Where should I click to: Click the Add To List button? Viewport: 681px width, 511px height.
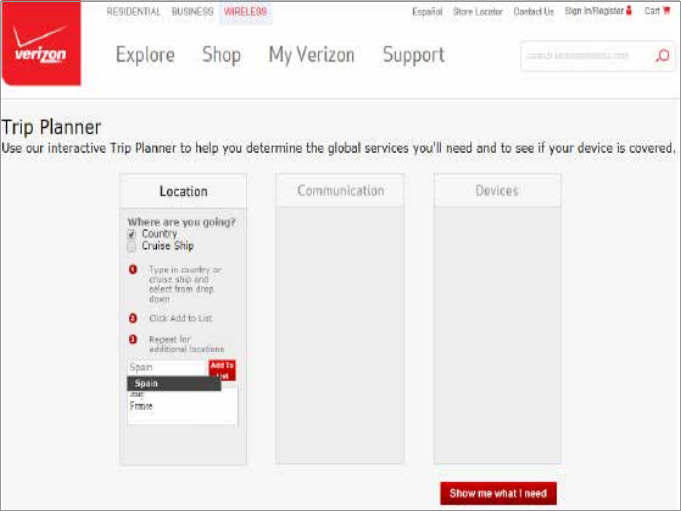pyautogui.click(x=222, y=370)
